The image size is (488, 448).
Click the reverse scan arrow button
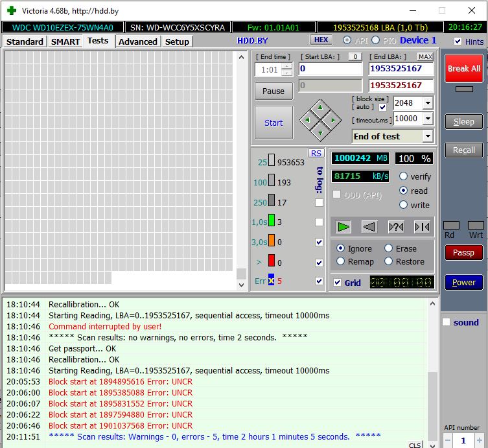pyautogui.click(x=369, y=227)
